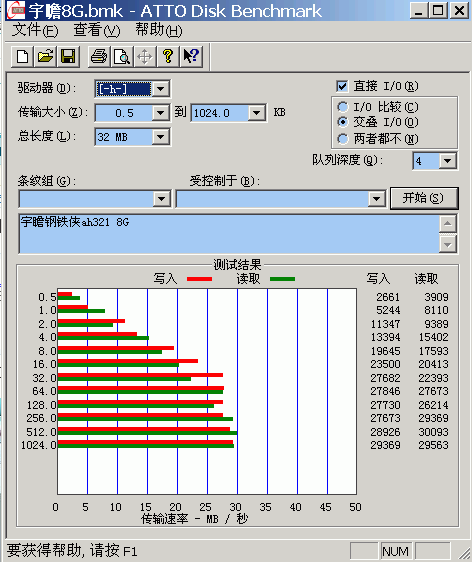Image resolution: width=472 pixels, height=562 pixels.
Task: Open the 查看(V) menu
Action: coord(97,30)
